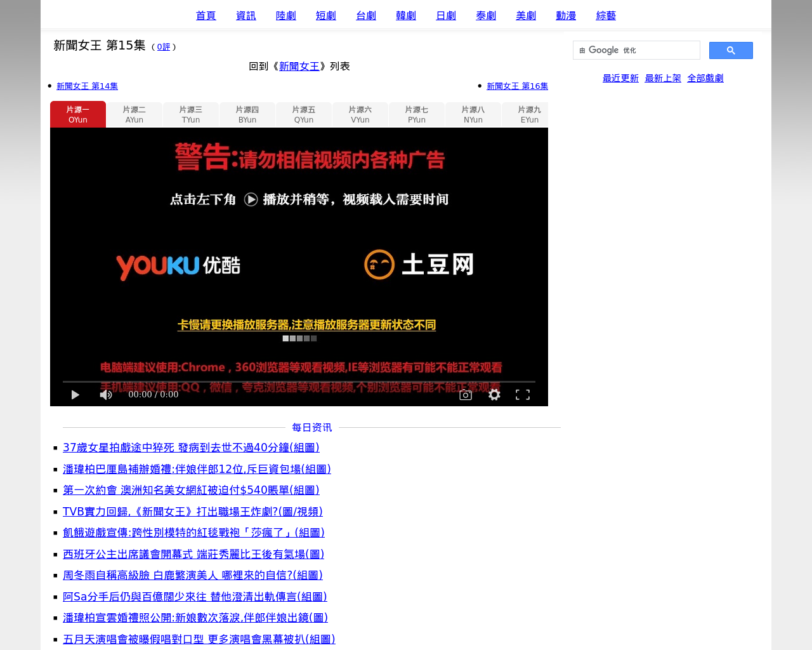This screenshot has width=812, height=650.
Task: Open 最近更新 link
Action: coord(620,78)
